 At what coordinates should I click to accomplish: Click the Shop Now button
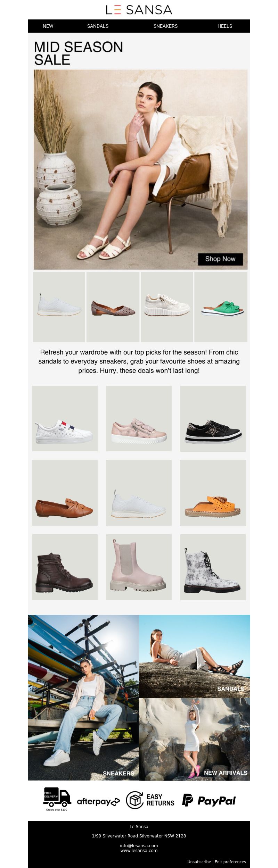(x=220, y=259)
